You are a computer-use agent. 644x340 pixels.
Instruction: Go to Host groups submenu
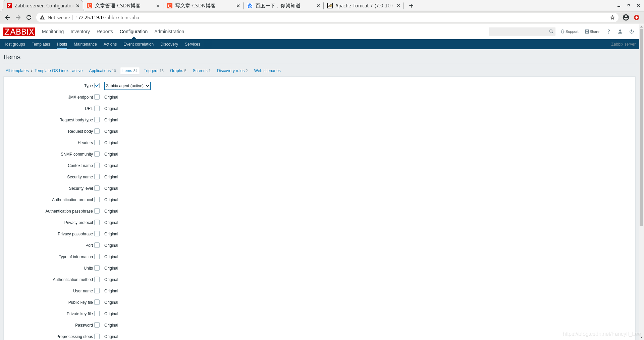(14, 44)
